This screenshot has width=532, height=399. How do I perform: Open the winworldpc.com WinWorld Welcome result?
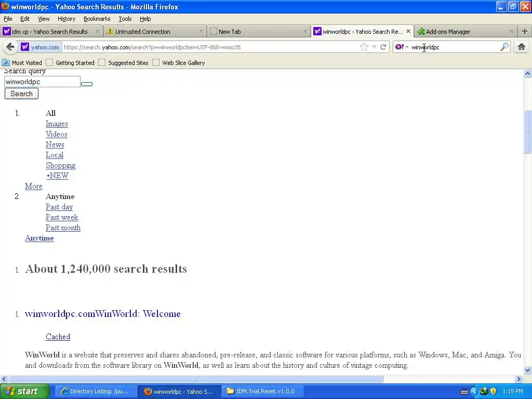tap(102, 313)
